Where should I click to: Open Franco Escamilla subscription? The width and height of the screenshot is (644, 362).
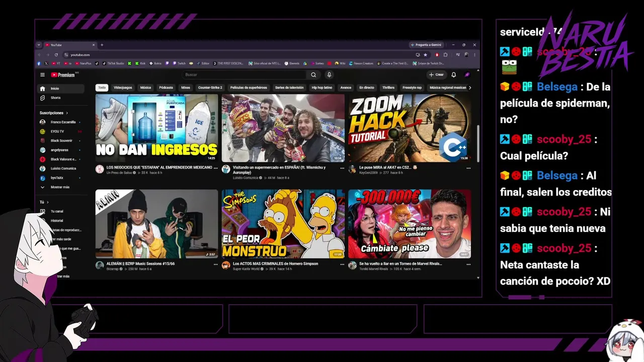point(61,122)
